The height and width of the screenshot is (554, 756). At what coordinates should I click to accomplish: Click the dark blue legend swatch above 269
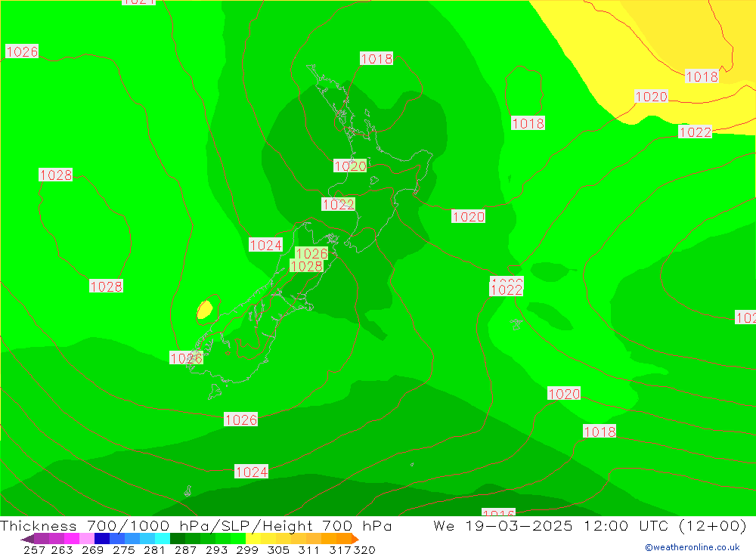102,538
